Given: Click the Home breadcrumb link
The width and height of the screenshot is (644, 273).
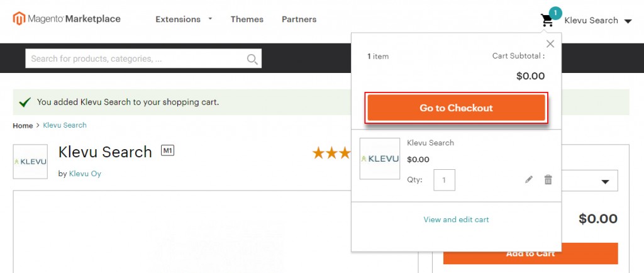Looking at the screenshot, I should [x=23, y=126].
